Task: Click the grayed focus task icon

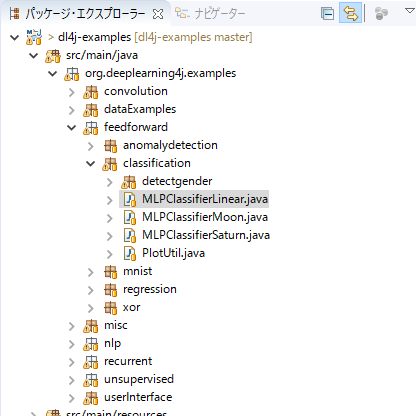Action: (x=381, y=14)
